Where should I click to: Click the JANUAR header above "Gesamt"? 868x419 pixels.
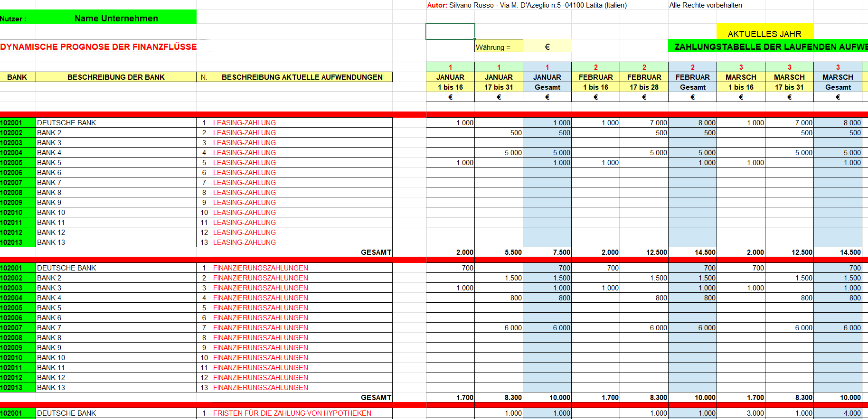pyautogui.click(x=547, y=77)
